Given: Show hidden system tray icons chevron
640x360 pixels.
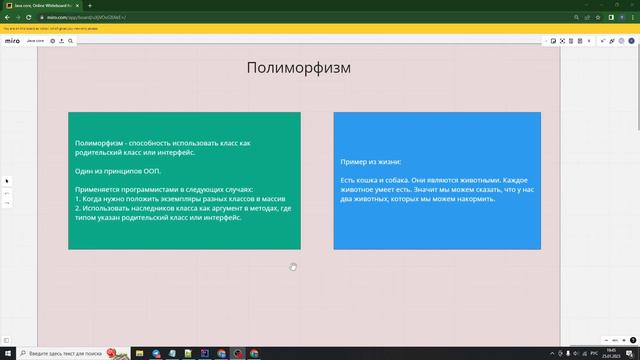Looking at the screenshot, I should click(x=552, y=353).
